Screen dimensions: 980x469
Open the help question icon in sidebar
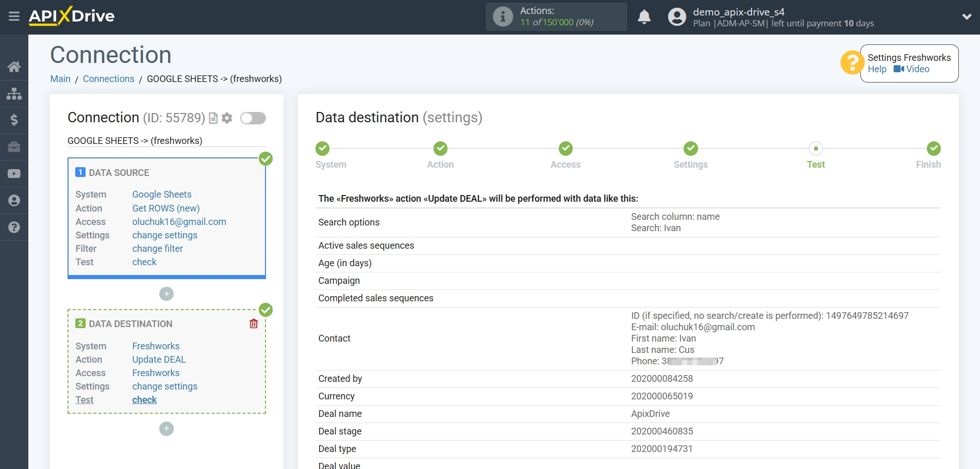14,227
